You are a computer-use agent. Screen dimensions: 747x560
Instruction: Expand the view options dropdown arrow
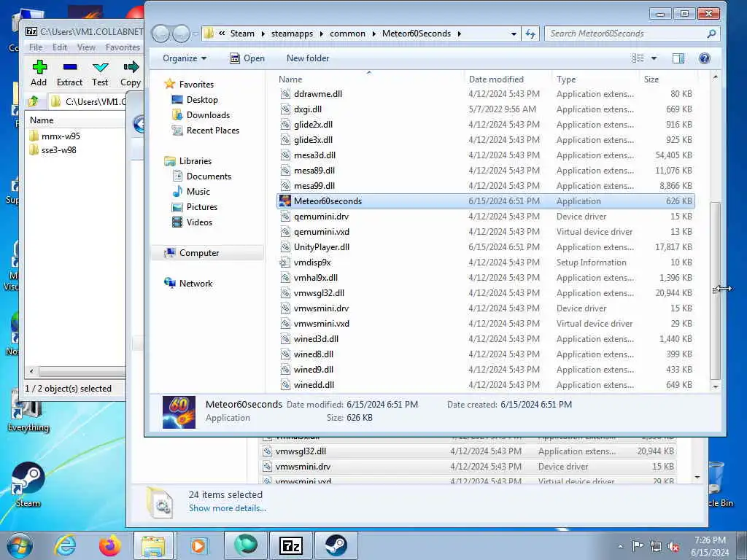point(654,58)
